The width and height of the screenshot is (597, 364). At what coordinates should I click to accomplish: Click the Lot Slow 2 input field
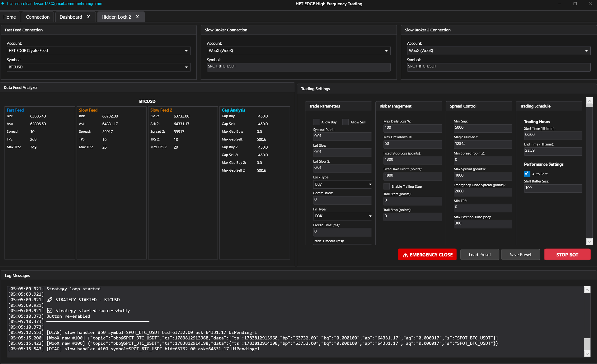point(342,168)
